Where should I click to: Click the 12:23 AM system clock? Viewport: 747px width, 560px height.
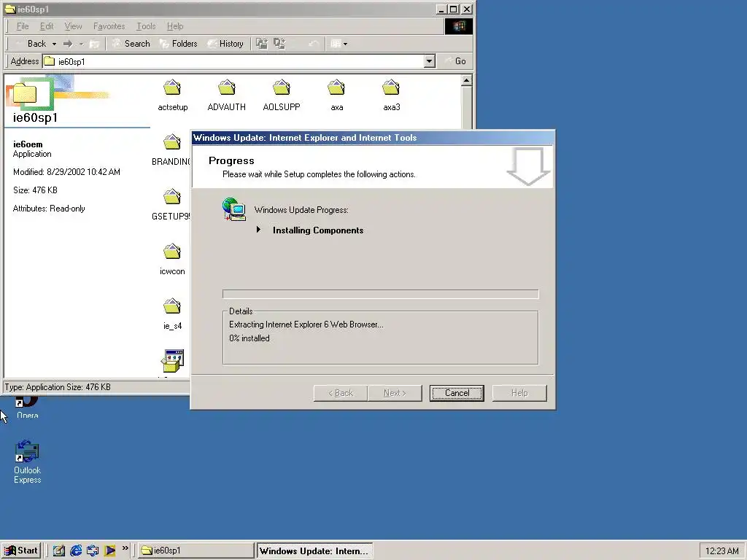tap(721, 551)
